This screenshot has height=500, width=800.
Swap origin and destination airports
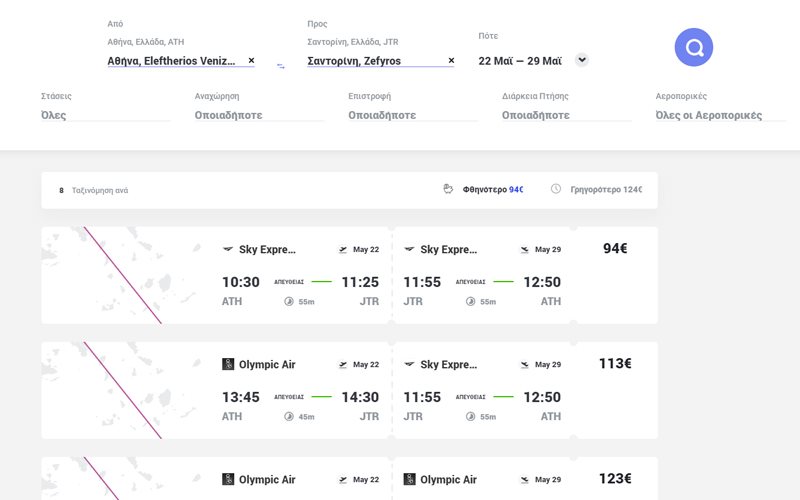point(281,66)
